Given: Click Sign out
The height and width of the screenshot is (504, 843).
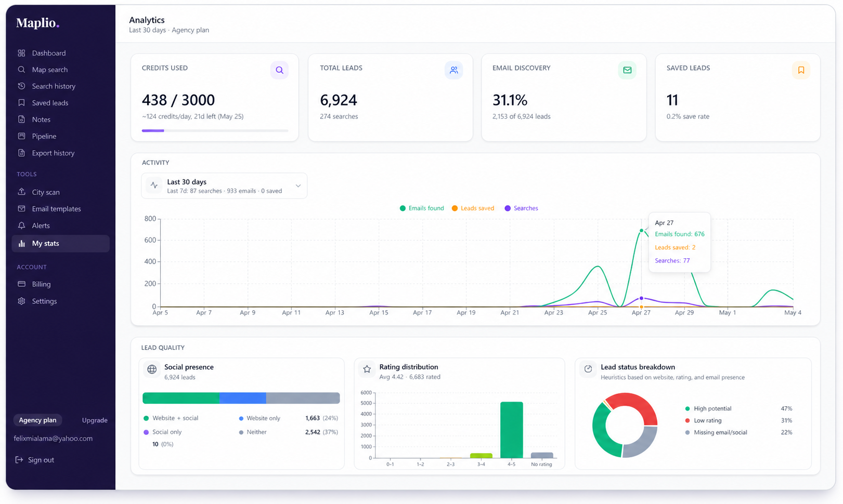Looking at the screenshot, I should (x=35, y=460).
